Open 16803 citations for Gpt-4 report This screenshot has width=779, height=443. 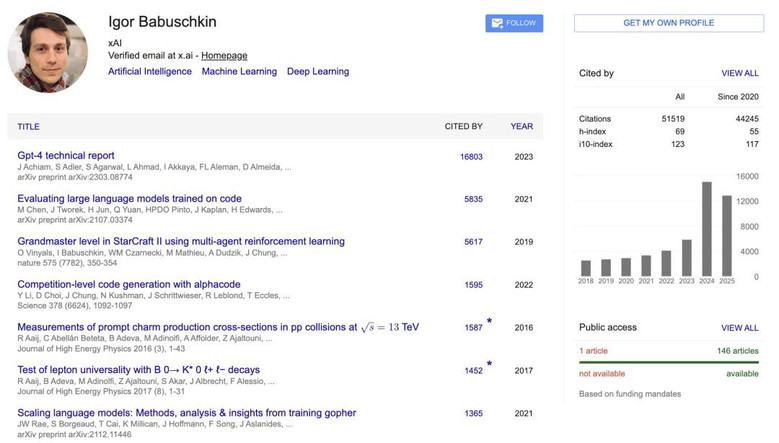[x=471, y=157]
